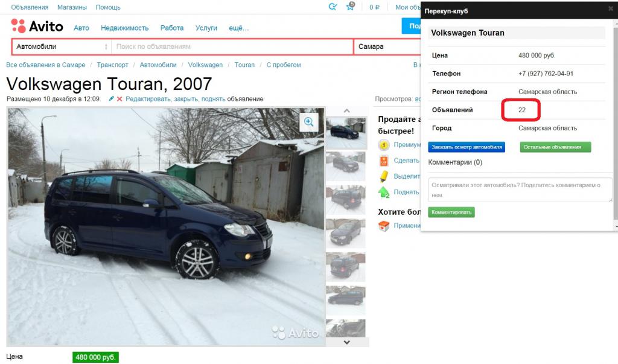Click the search field Поиск по объявлениям

coord(232,46)
